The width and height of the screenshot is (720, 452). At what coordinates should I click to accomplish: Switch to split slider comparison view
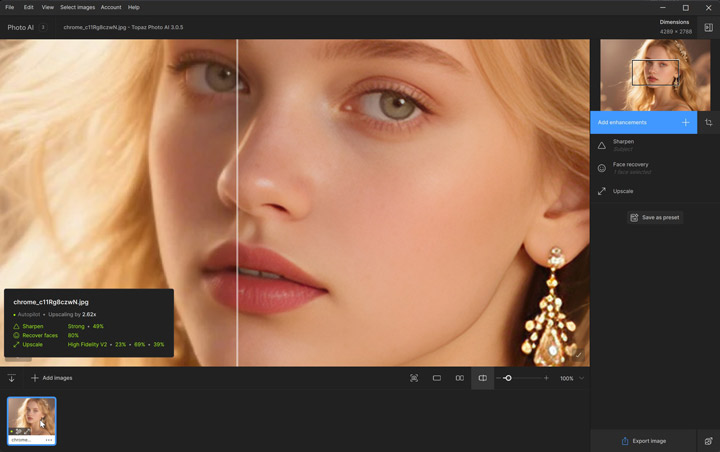483,378
